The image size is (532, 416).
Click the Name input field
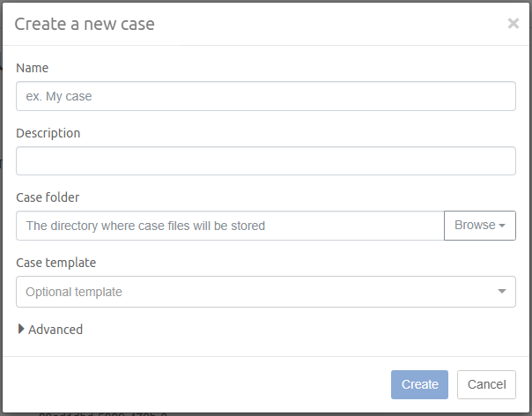coord(265,96)
